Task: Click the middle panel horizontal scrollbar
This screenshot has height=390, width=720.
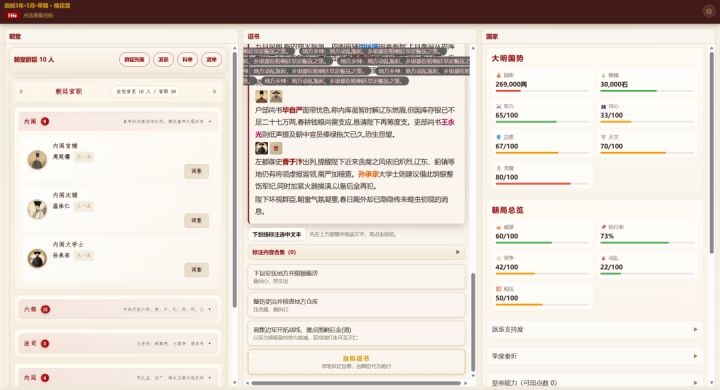Action: [356, 383]
